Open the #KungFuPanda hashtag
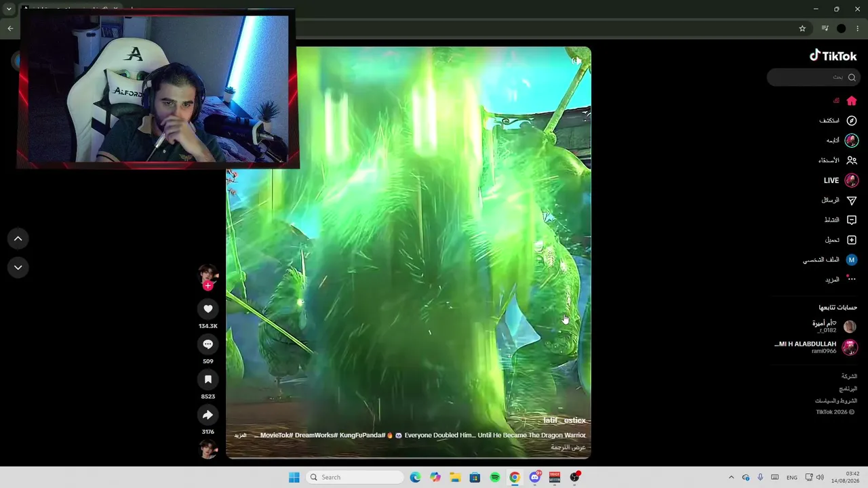The image size is (868, 488). tap(362, 436)
